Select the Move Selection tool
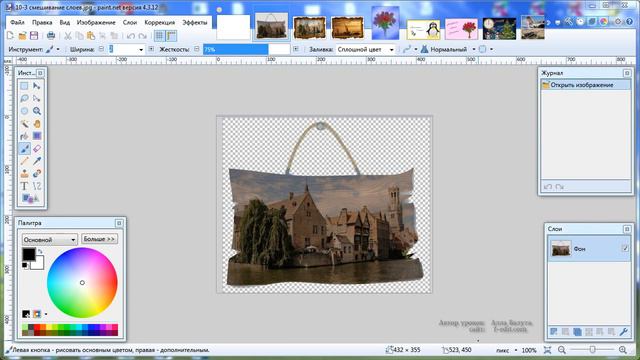The image size is (640, 360). click(37, 98)
